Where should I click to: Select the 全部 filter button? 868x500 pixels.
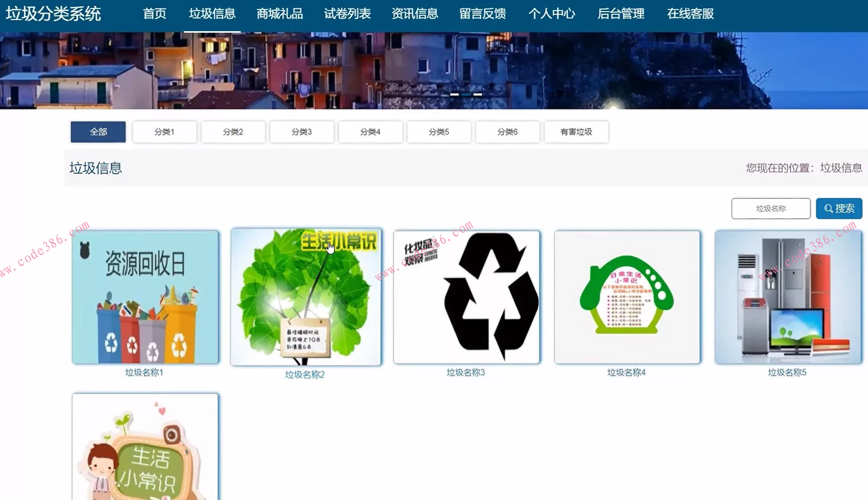(97, 132)
